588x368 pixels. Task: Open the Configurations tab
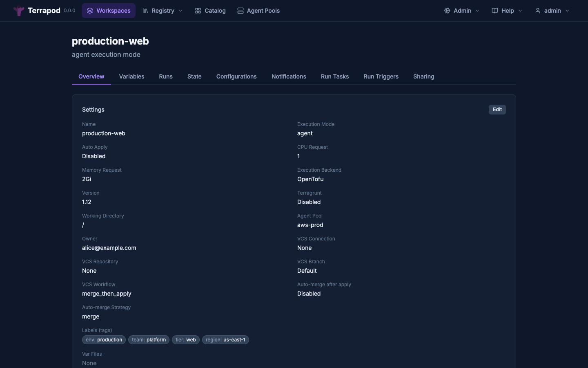[236, 76]
